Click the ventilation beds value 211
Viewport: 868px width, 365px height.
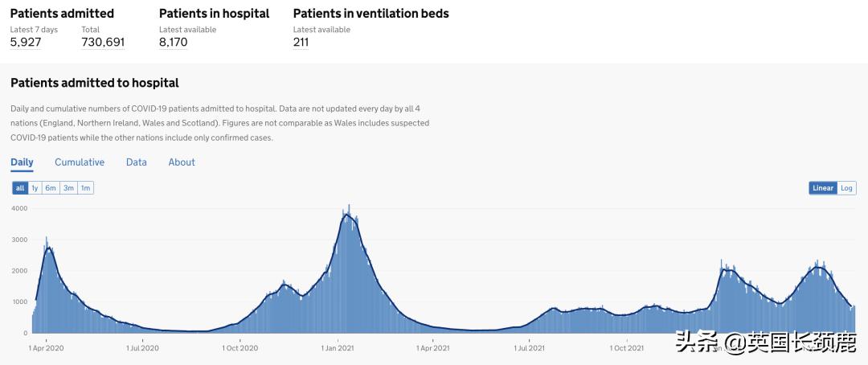[x=301, y=43]
